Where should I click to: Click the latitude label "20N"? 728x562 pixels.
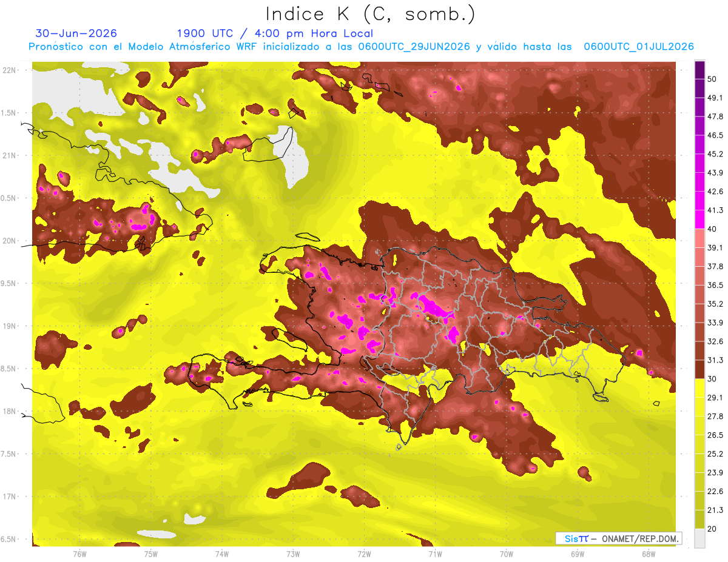coord(8,241)
